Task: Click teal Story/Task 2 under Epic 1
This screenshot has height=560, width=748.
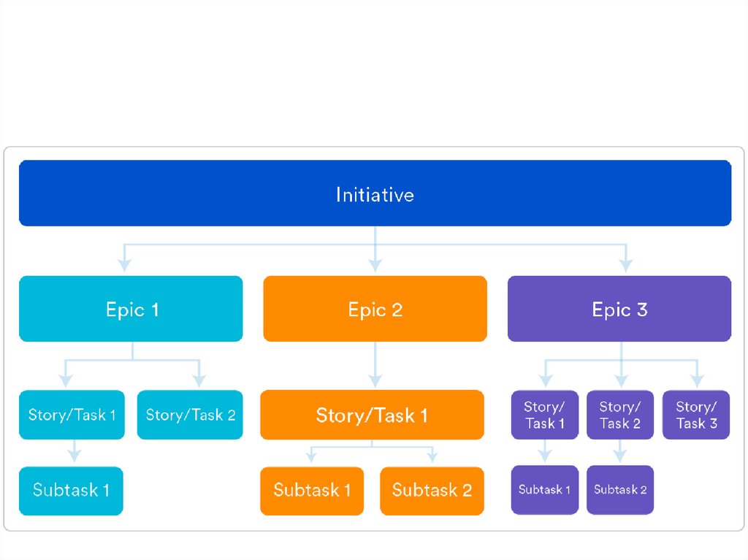Action: [190, 415]
